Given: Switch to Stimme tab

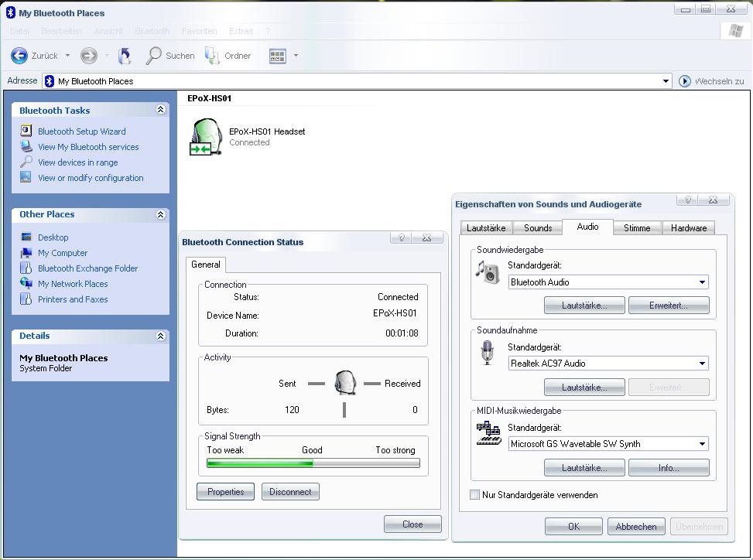Looking at the screenshot, I should pyautogui.click(x=637, y=228).
